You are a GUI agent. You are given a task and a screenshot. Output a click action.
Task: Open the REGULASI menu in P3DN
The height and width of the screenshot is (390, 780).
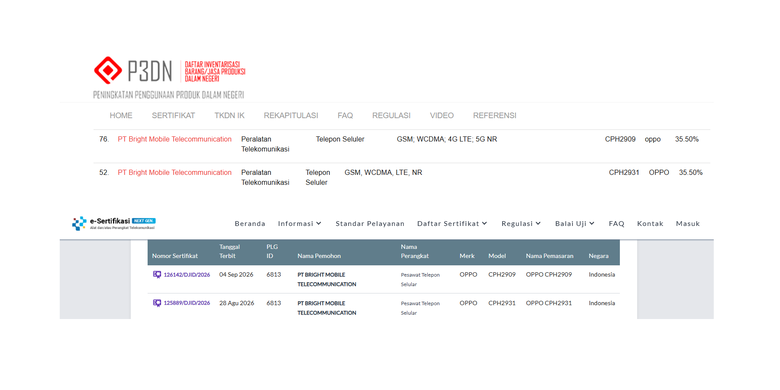point(391,115)
